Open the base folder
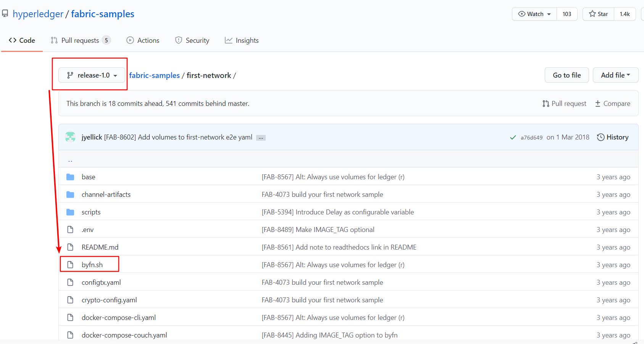The height and width of the screenshot is (344, 644). (88, 177)
